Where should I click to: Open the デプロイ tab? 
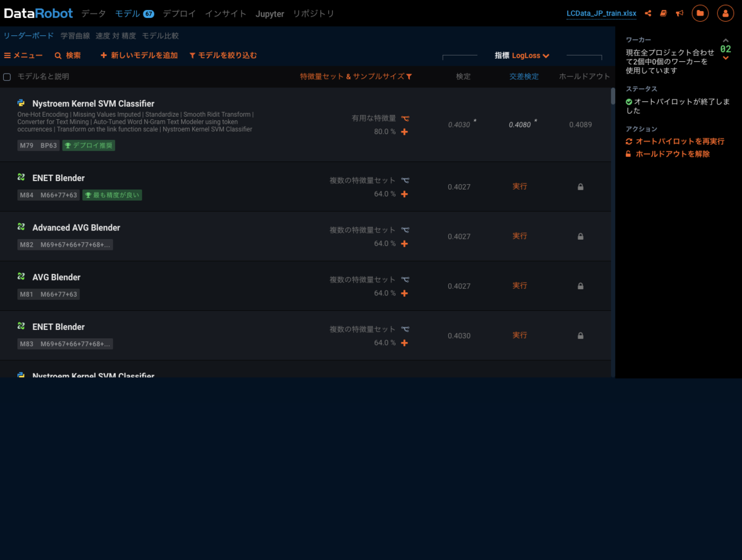179,14
